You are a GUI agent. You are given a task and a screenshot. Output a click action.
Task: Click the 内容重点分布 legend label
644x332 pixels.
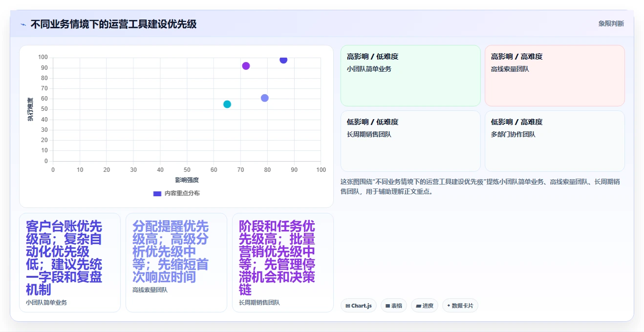[182, 193]
